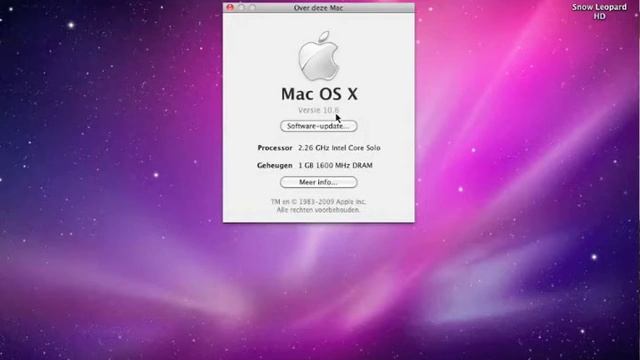The width and height of the screenshot is (640, 360).
Task: Minimize the Over deze Mac window
Action: coord(241,7)
